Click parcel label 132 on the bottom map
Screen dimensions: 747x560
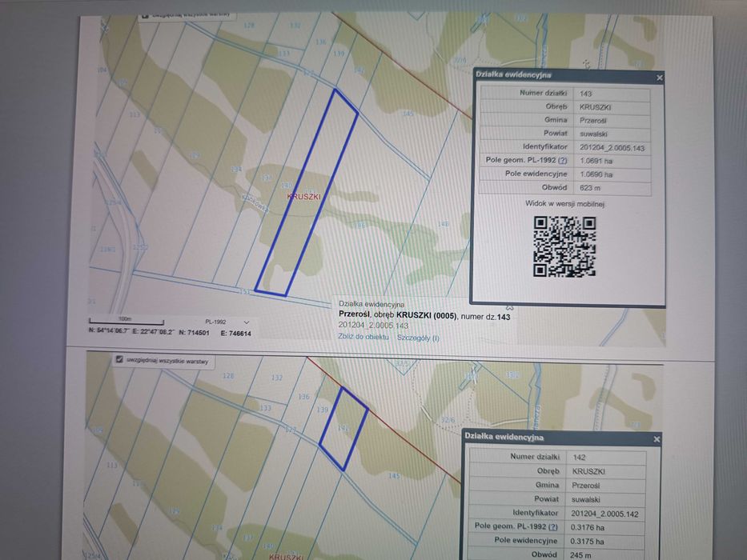coord(277,378)
